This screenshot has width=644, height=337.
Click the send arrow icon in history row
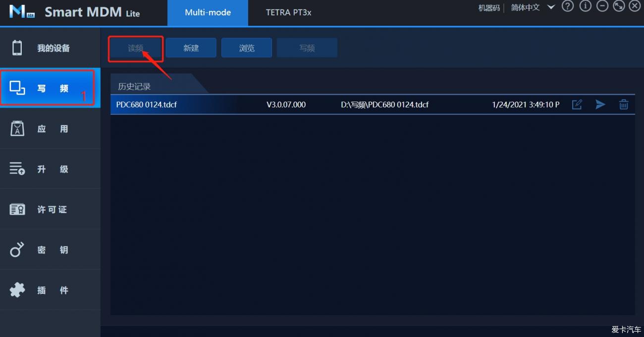[x=600, y=105]
